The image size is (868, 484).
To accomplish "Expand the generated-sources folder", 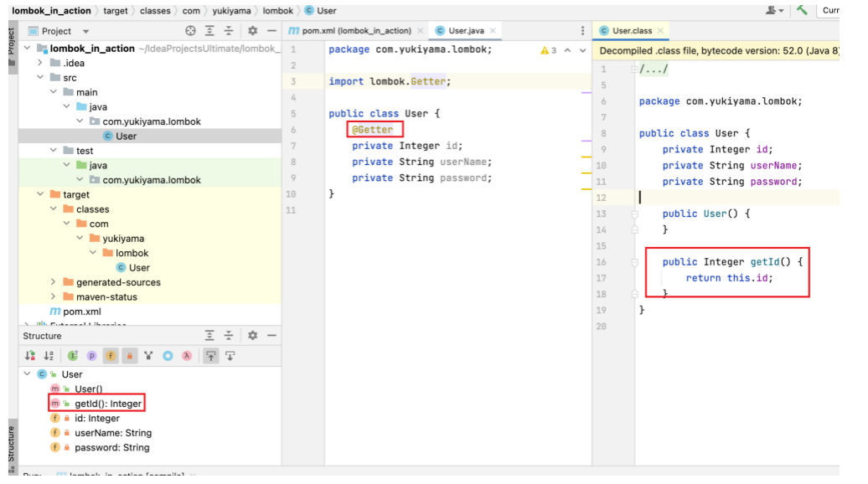I will (x=53, y=282).
